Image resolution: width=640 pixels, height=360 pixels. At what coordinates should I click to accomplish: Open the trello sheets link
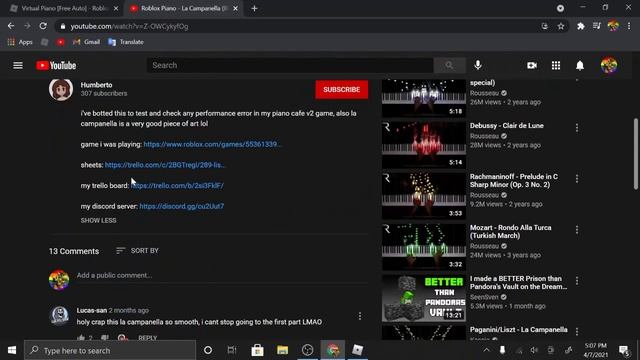(165, 165)
